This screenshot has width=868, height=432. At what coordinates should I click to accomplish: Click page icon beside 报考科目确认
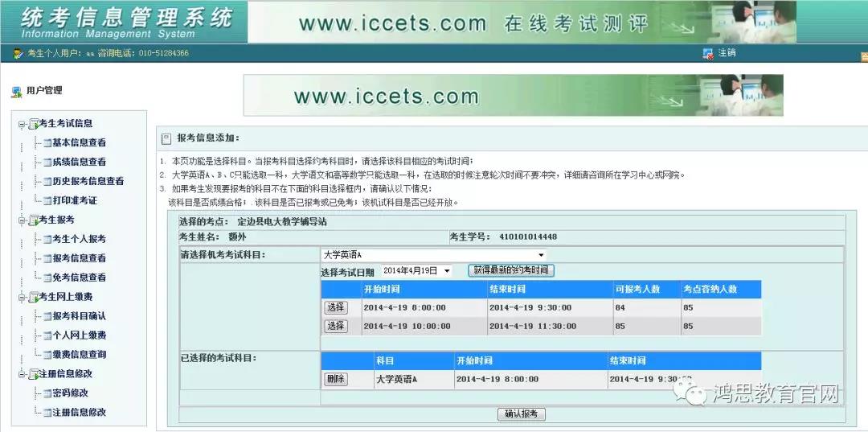(47, 317)
